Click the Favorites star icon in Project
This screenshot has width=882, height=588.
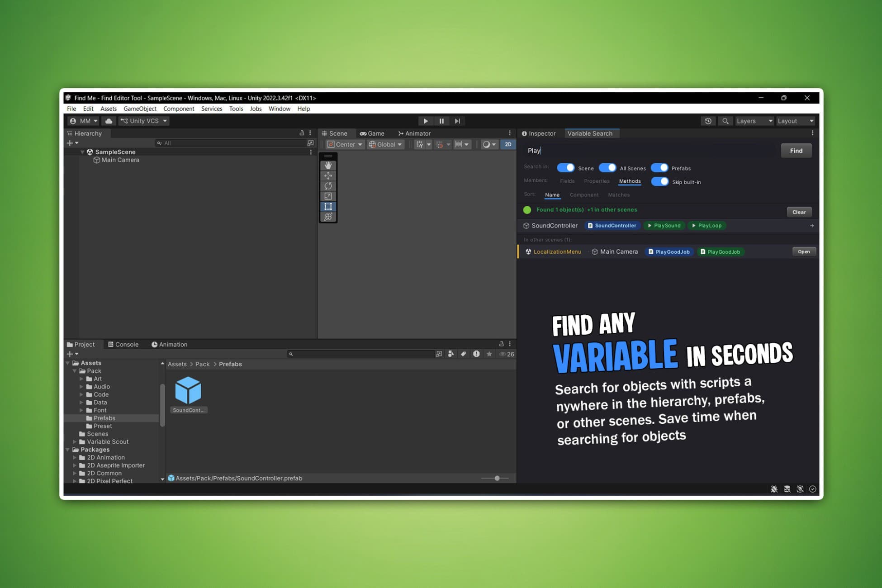[489, 354]
